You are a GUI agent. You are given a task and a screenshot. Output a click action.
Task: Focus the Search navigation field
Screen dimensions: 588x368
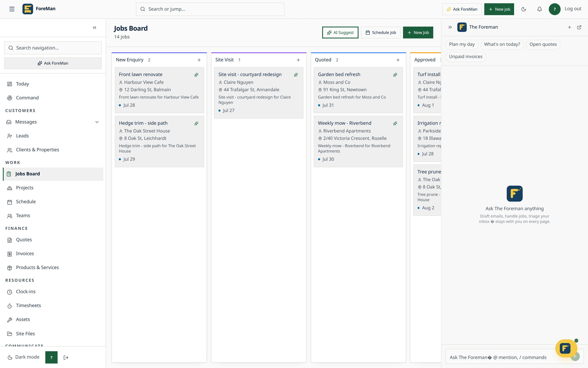click(53, 48)
